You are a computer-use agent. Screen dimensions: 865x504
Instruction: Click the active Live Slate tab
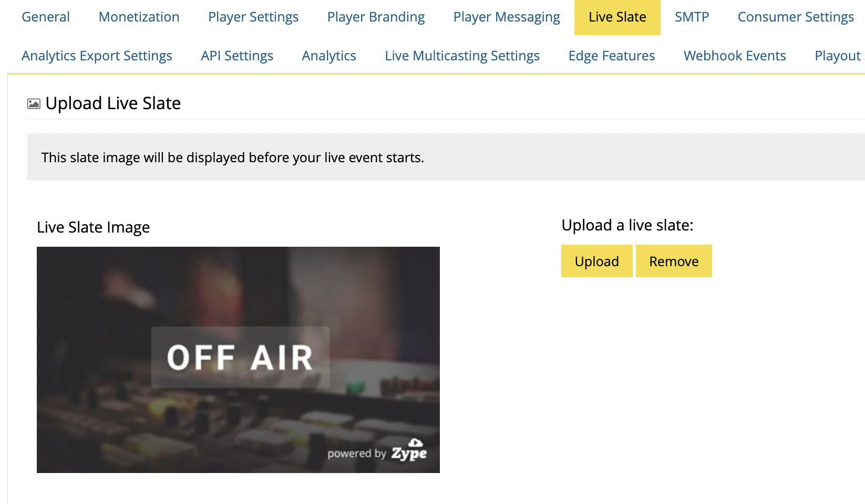click(617, 17)
